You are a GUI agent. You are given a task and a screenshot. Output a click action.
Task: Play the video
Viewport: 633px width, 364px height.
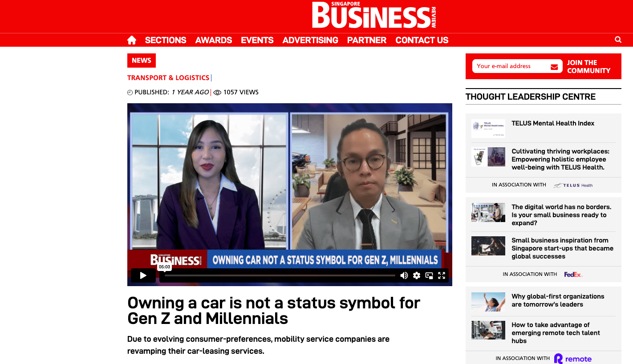point(143,275)
